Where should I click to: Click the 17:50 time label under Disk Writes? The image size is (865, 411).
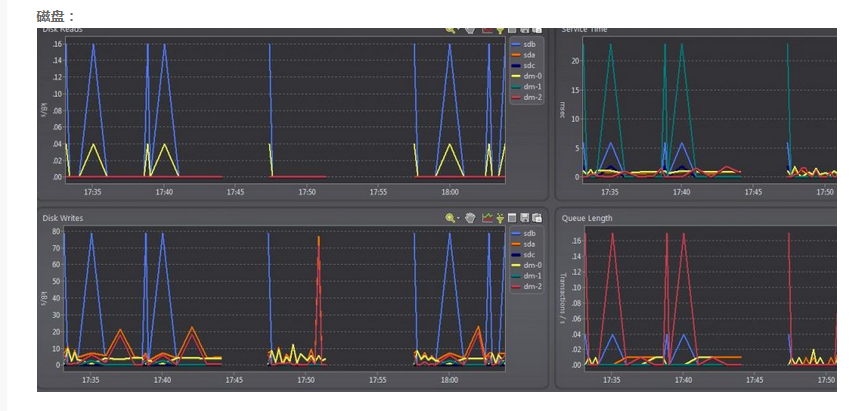click(307, 380)
